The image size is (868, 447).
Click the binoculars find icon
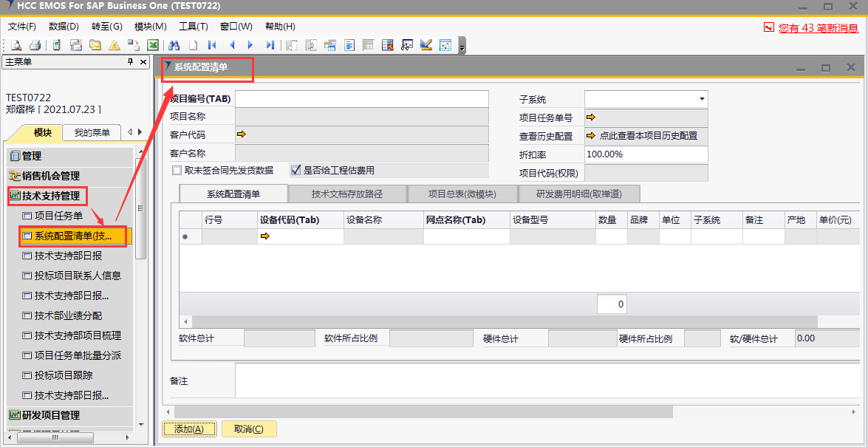(x=174, y=45)
